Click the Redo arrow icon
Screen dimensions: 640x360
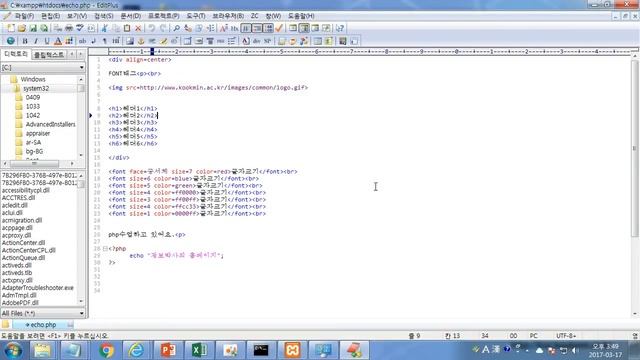(x=163, y=28)
